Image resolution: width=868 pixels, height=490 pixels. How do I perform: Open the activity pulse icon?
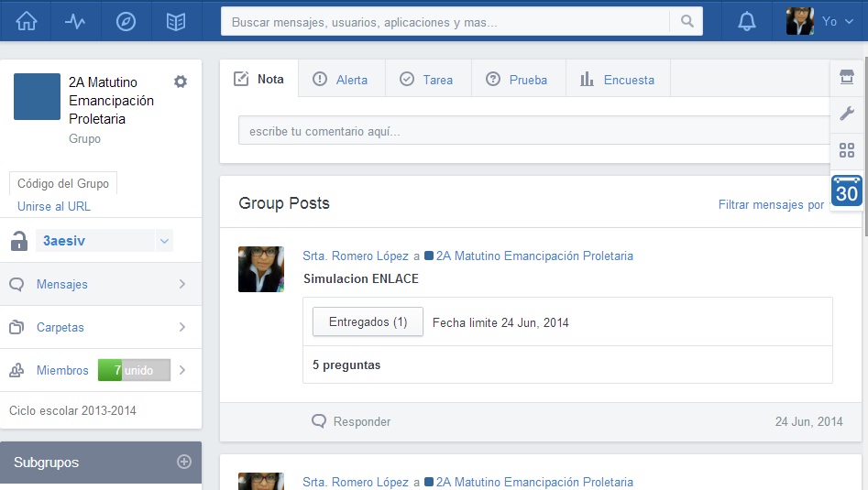[76, 21]
